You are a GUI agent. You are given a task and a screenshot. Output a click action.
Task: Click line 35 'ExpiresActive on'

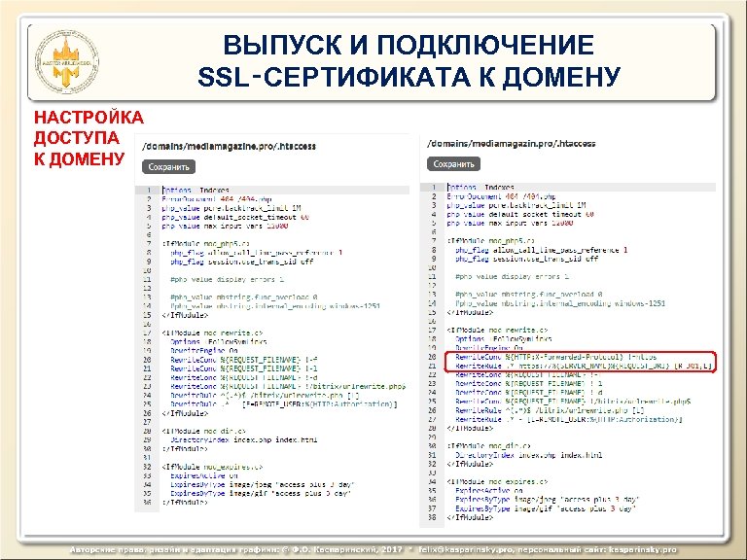click(489, 490)
